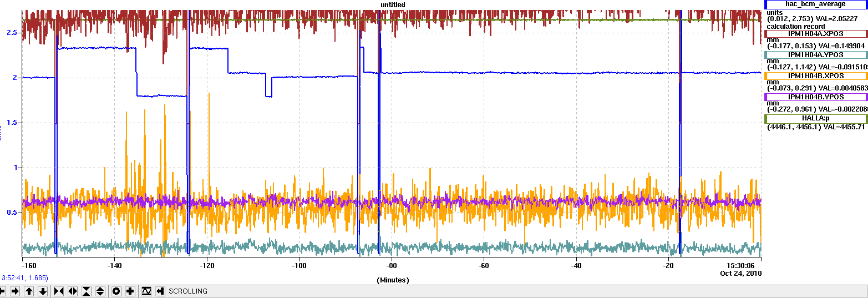Click the plus icon in the toolbar
Viewport: 868px width, 298px height.
130,291
